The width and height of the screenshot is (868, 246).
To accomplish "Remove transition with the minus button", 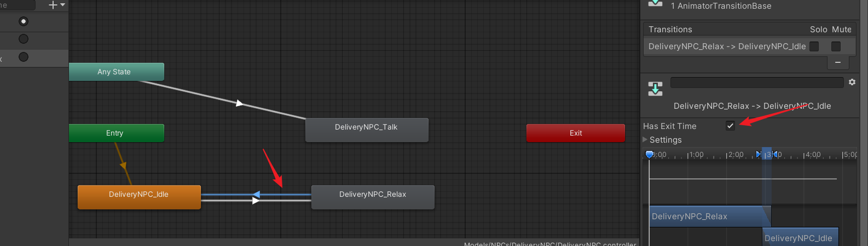I will click(x=837, y=62).
